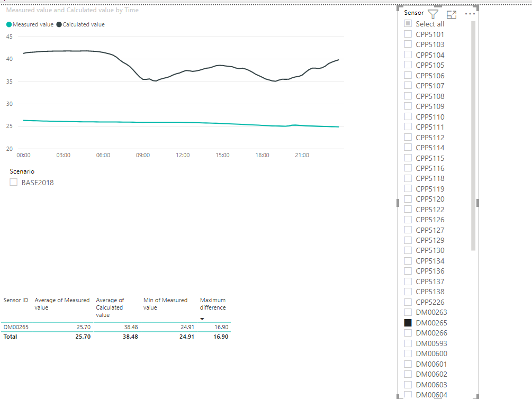The width and height of the screenshot is (532, 399).
Task: Click the left edge resize handle of Sensor slicer
Action: 398,203
